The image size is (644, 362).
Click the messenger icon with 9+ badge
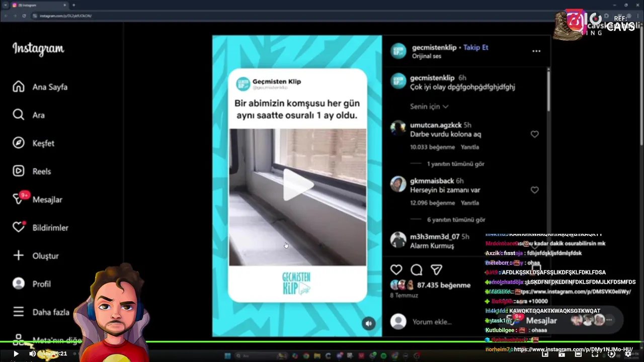[x=20, y=199]
